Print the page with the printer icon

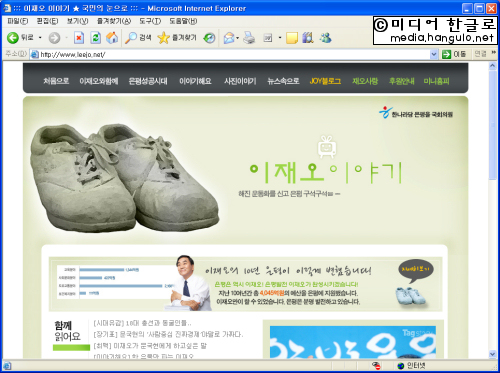click(249, 38)
